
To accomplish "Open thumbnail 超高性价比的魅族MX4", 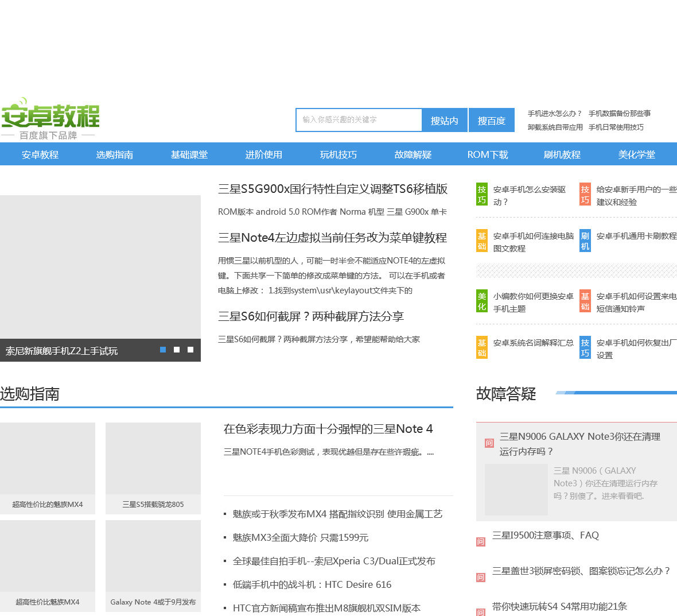I will (x=48, y=468).
